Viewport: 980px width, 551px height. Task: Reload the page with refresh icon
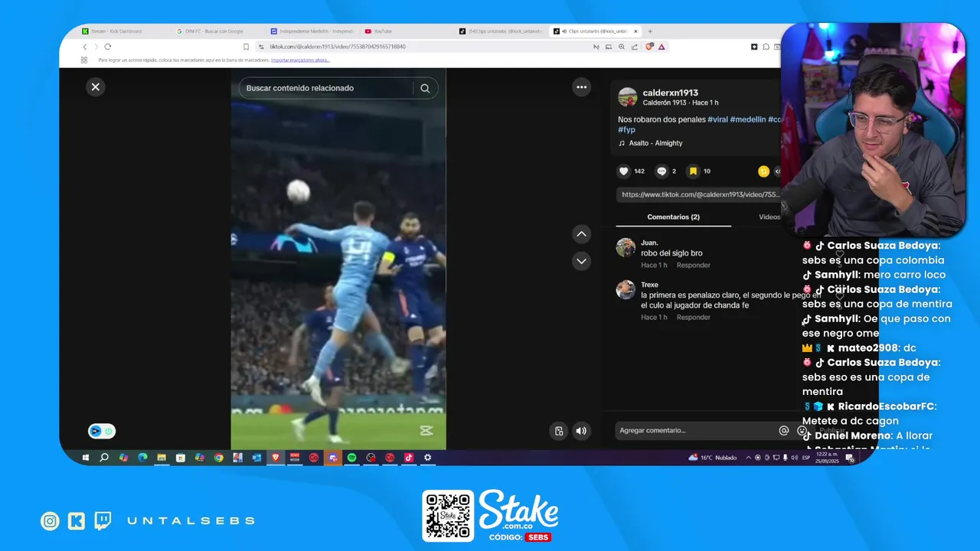[x=107, y=47]
